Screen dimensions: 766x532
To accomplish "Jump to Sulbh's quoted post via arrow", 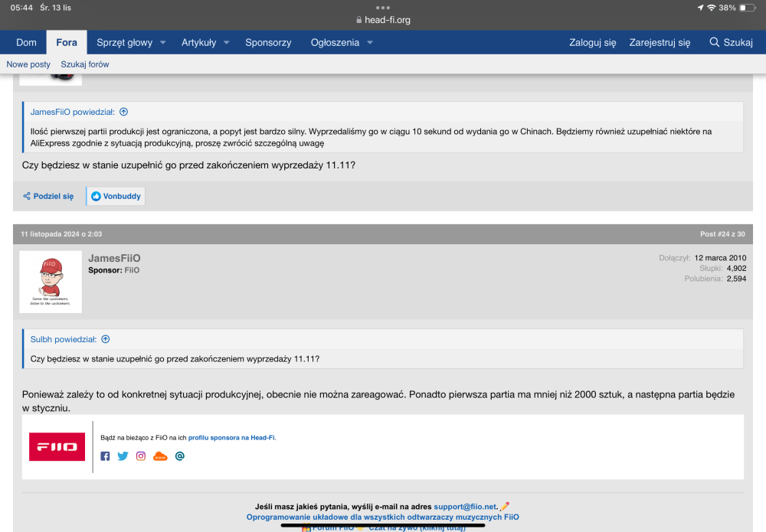I will click(x=106, y=339).
